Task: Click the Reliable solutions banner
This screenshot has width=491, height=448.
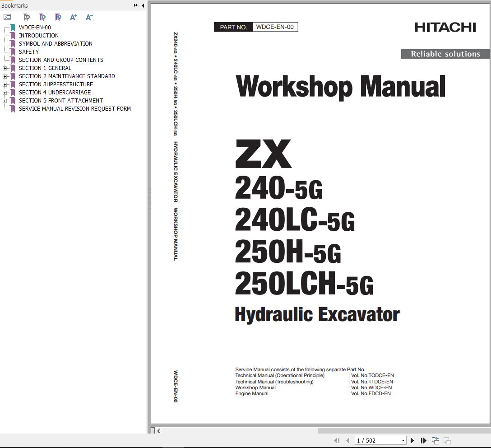Action: tap(445, 54)
